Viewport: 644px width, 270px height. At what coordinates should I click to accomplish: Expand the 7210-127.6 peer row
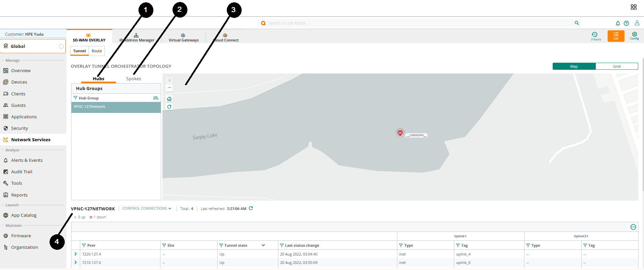tap(75, 263)
